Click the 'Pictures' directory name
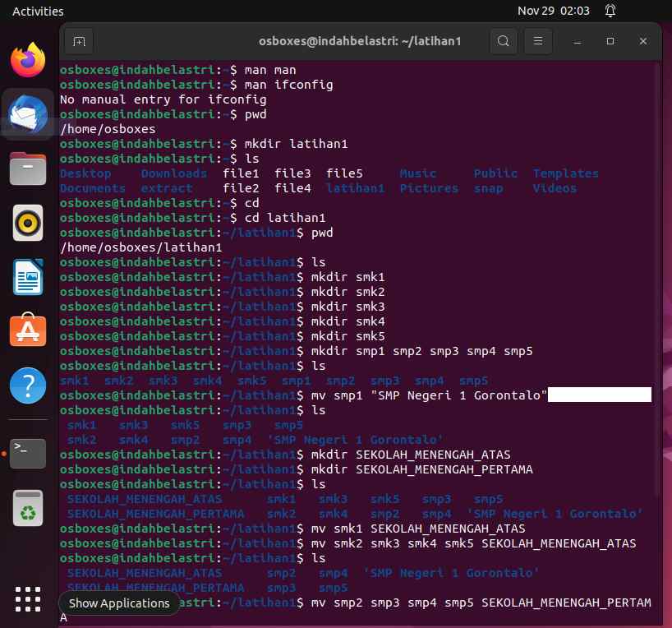The height and width of the screenshot is (628, 672). [429, 188]
